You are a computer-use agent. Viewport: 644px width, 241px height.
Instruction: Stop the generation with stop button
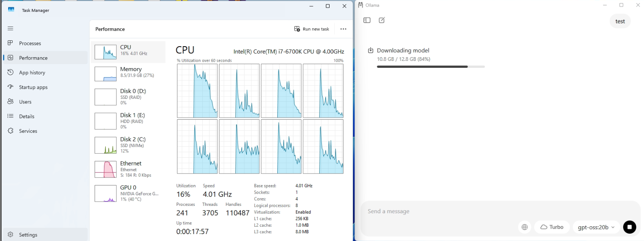[629, 227]
